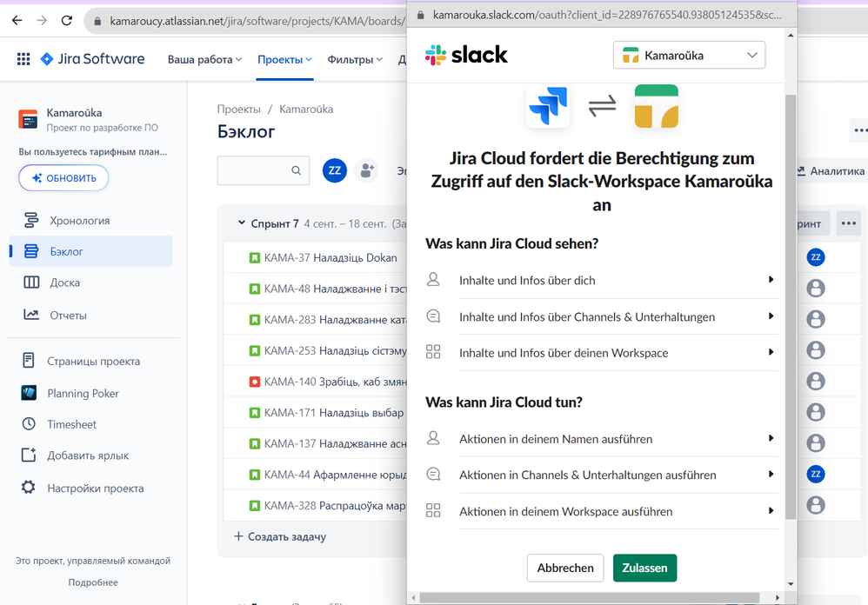Reload the Jira page

(x=67, y=21)
